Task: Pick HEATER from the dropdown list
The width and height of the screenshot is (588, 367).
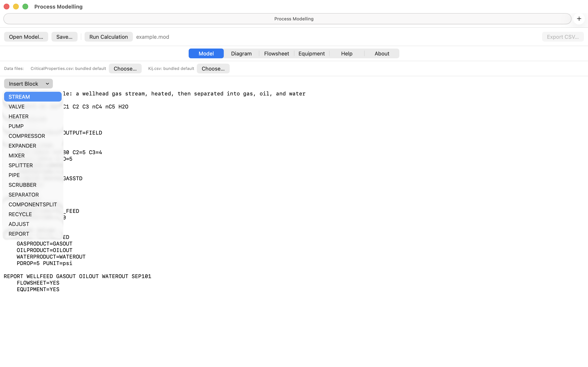Action: point(33,116)
